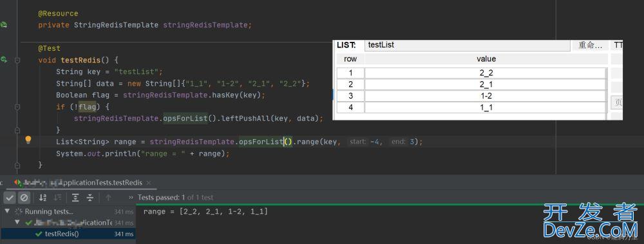Select the Running tests tree row

[68, 212]
